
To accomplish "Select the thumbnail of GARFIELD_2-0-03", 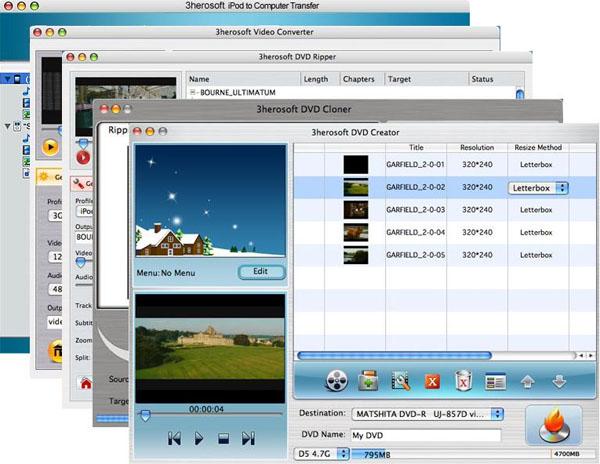I will click(x=356, y=210).
